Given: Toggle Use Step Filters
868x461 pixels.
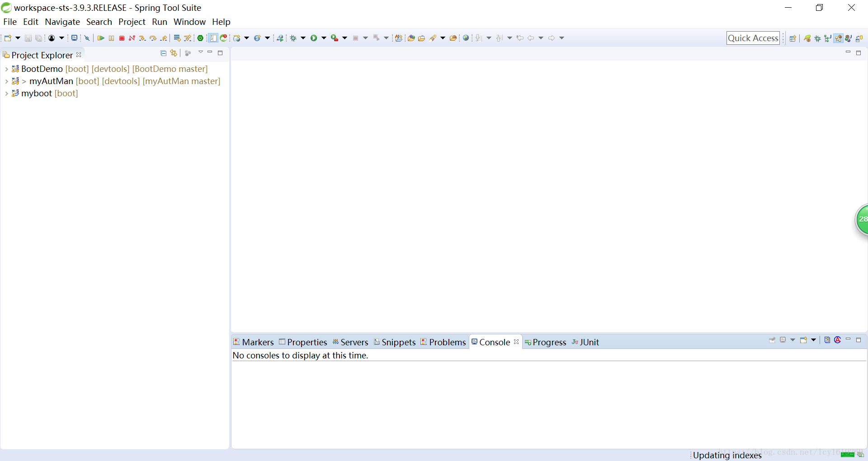Looking at the screenshot, I should pos(188,38).
